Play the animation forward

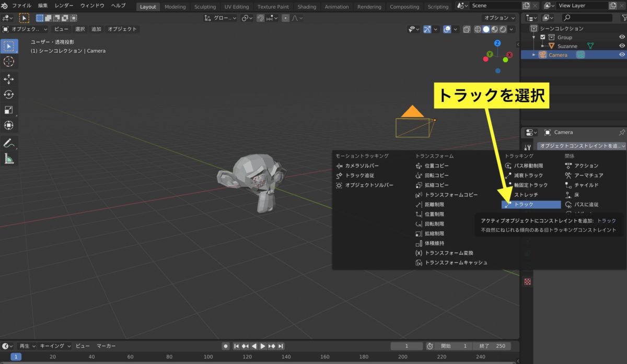[x=263, y=346]
